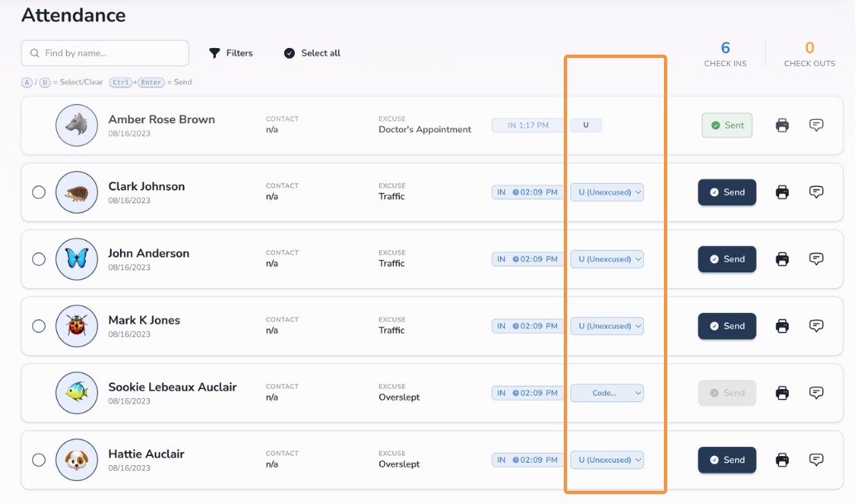Open comment for Sookie Lebeaux Auclair
The width and height of the screenshot is (856, 504).
point(816,393)
